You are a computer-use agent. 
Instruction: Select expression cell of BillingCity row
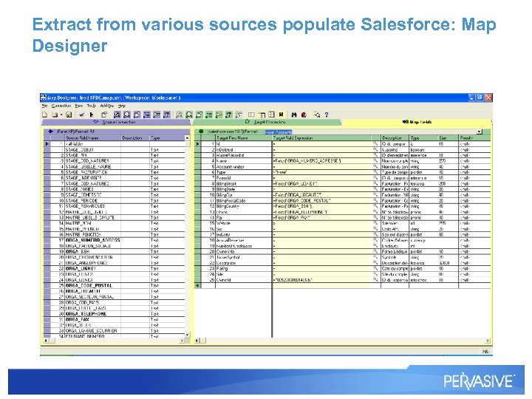tap(321, 195)
